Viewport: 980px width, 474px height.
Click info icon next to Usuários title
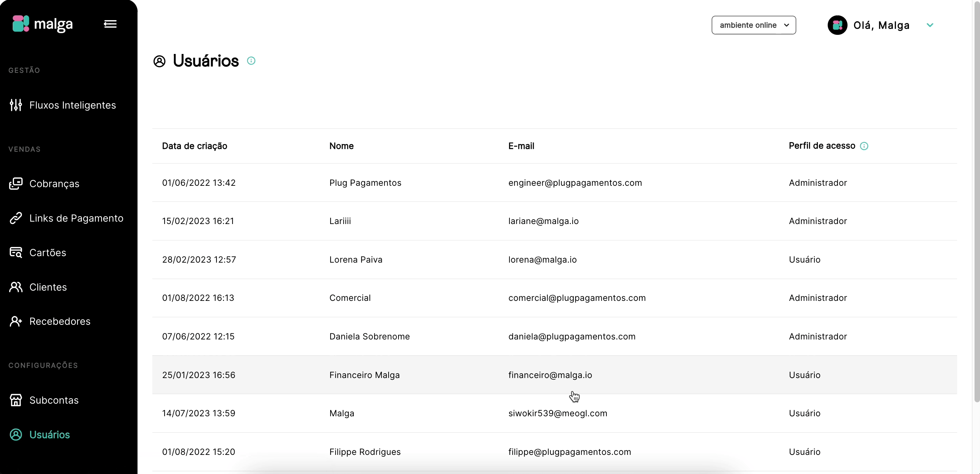(x=251, y=61)
